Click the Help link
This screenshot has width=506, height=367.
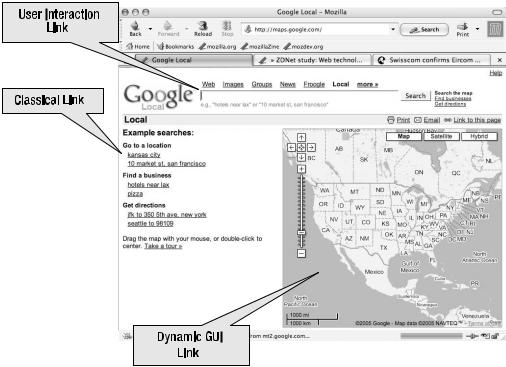tap(496, 73)
